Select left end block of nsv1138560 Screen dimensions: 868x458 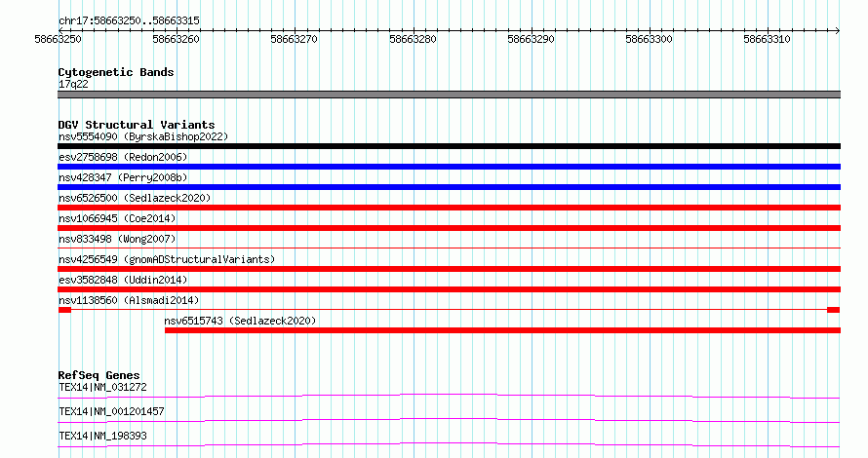click(x=64, y=310)
